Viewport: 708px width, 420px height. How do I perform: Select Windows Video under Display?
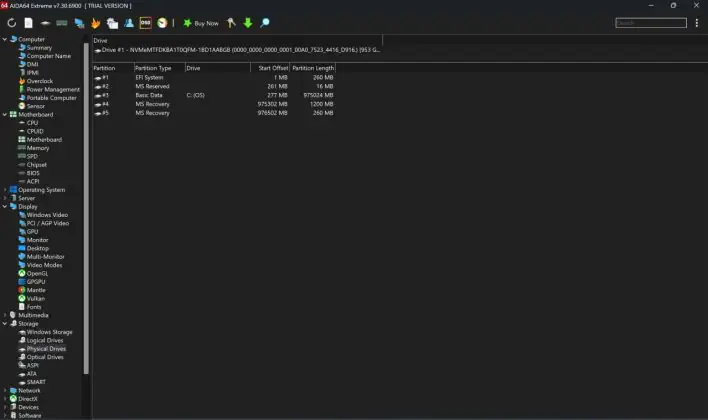coord(47,215)
